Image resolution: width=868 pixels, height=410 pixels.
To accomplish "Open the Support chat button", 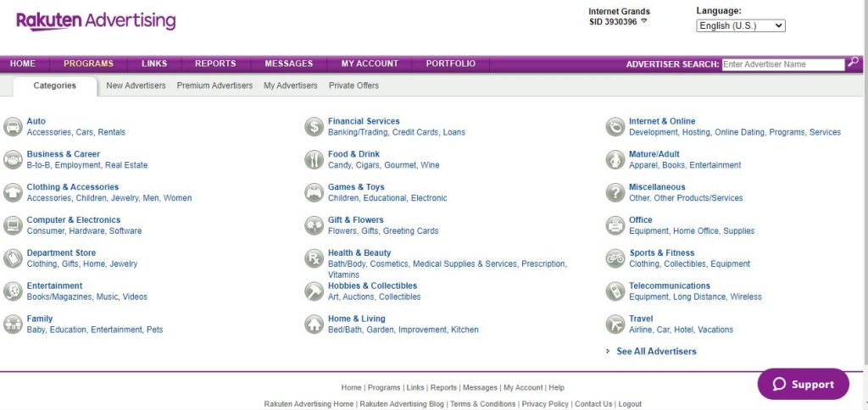I will (x=803, y=384).
